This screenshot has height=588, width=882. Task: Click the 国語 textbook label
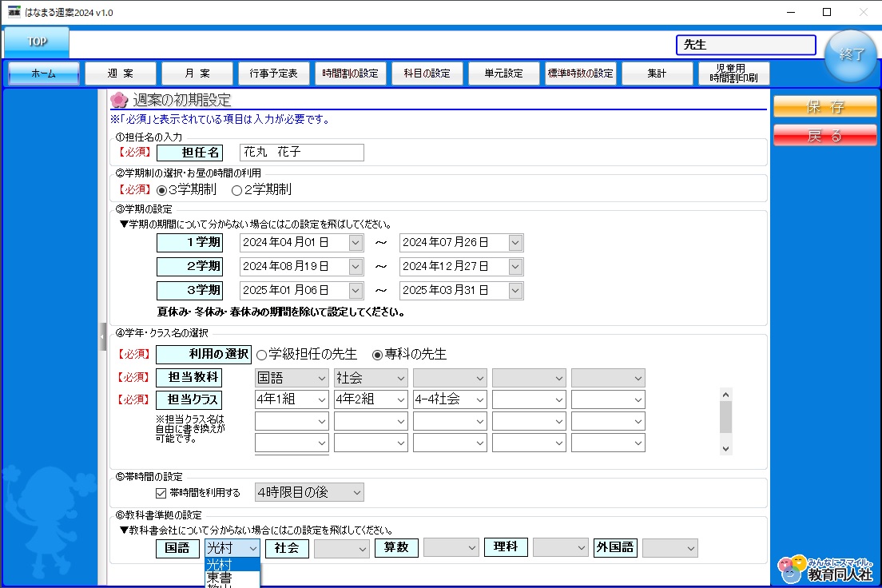pos(177,549)
